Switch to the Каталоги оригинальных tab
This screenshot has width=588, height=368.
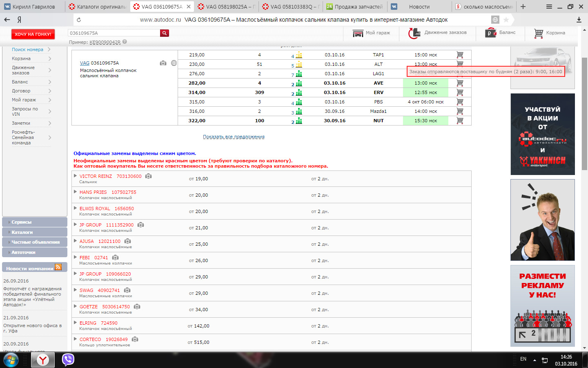coord(97,7)
